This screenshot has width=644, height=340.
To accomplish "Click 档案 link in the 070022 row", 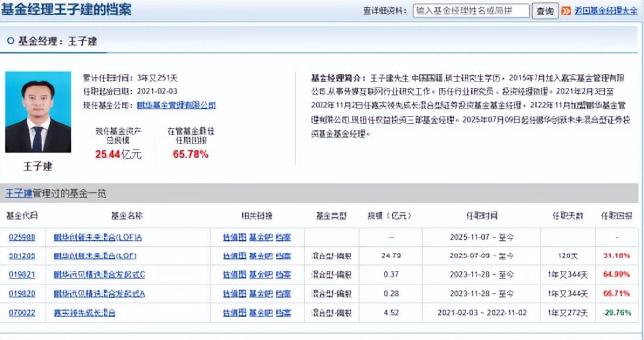I will (x=283, y=312).
